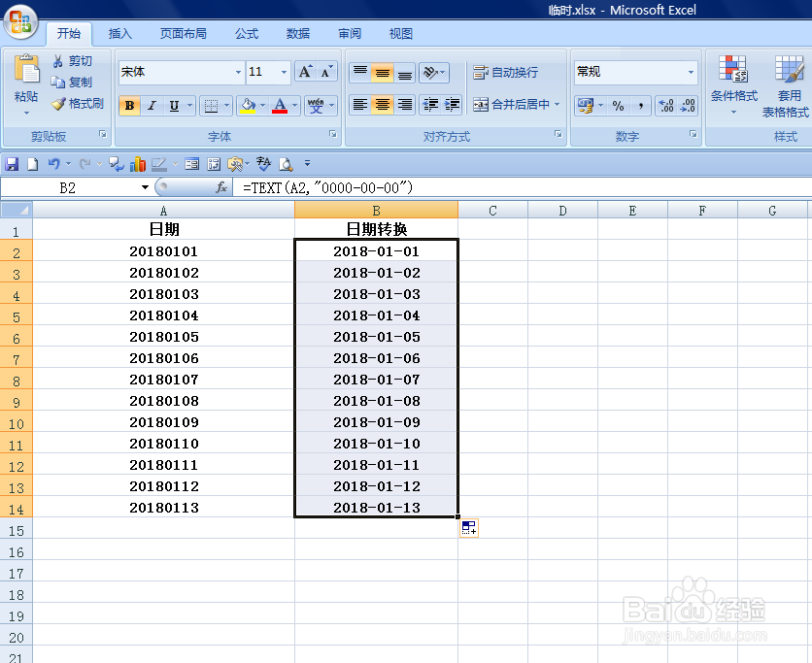Viewport: 812px width, 663px height.
Task: Toggle Underline formatting
Action: [x=174, y=106]
